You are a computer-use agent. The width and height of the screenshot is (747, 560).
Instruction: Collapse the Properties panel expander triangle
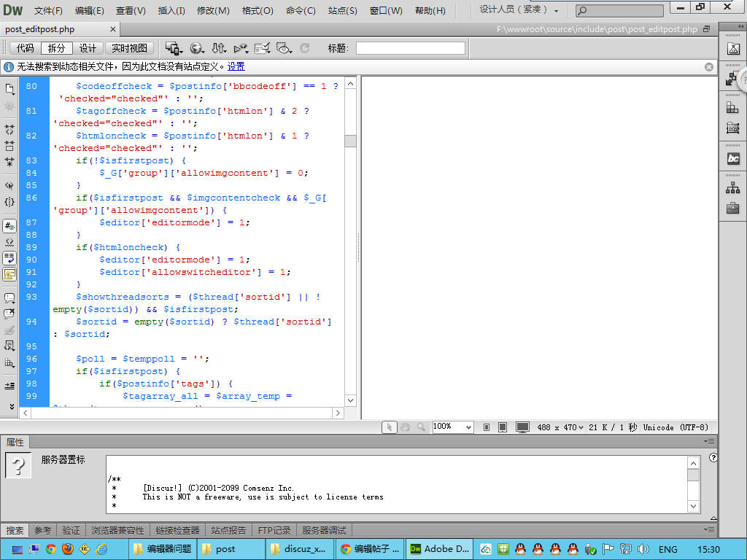[x=713, y=518]
